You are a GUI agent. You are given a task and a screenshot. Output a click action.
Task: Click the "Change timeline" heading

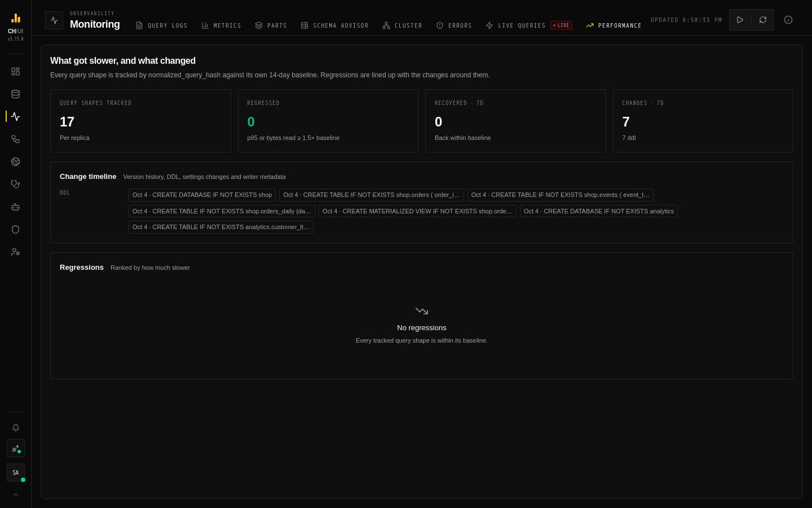88,177
